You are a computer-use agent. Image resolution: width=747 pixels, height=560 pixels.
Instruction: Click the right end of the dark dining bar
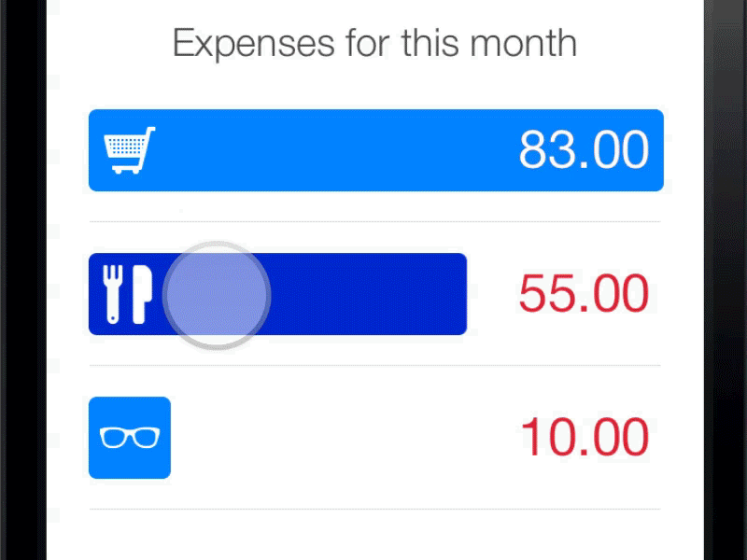[448, 294]
